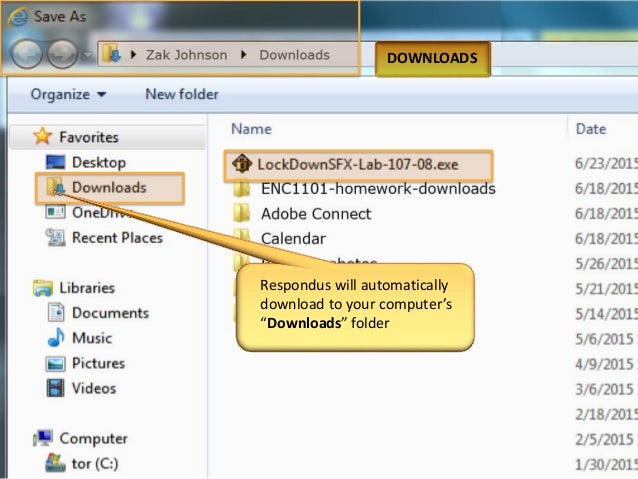Viewport: 638px width, 479px height.
Task: Open Downloads under Favorites
Action: 109,187
